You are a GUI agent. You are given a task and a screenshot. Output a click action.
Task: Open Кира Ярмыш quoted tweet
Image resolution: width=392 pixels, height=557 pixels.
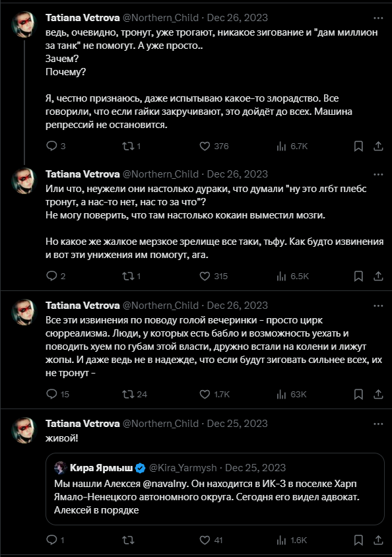click(x=215, y=489)
